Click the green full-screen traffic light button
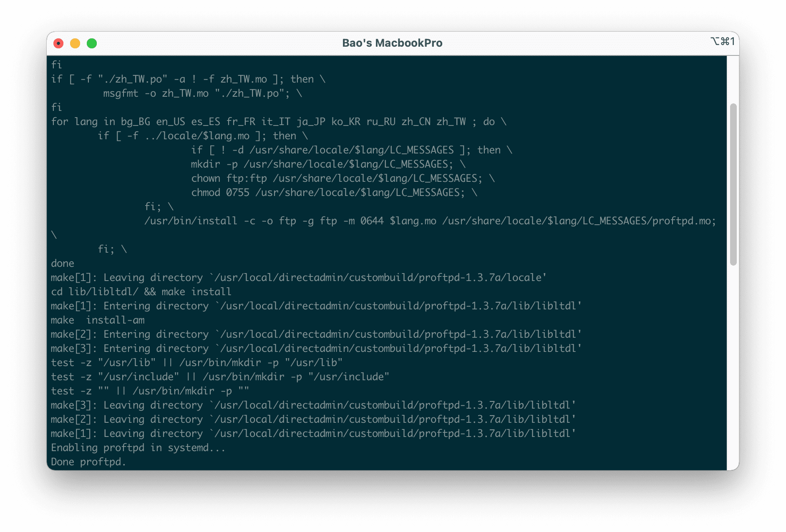This screenshot has height=532, width=786. pyautogui.click(x=91, y=43)
